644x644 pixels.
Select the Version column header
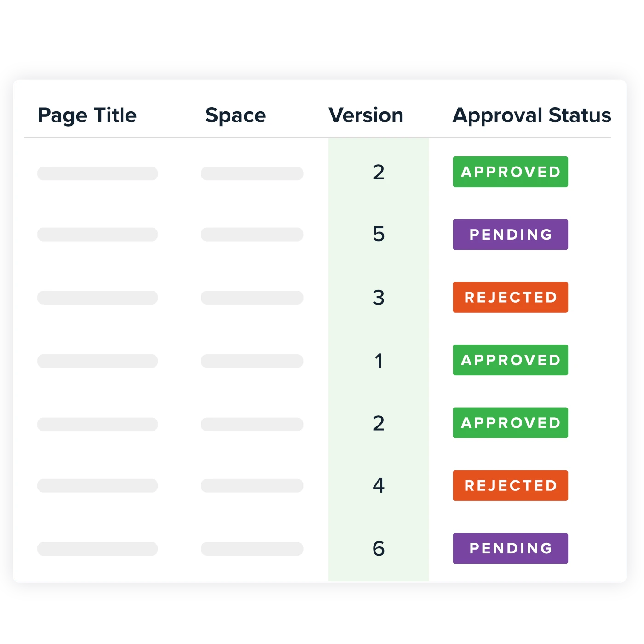[x=366, y=115]
